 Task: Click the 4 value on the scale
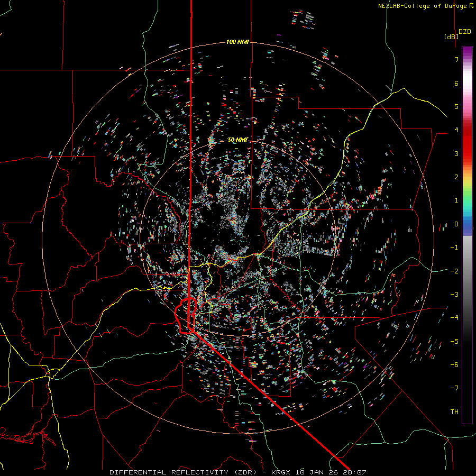tap(456, 130)
